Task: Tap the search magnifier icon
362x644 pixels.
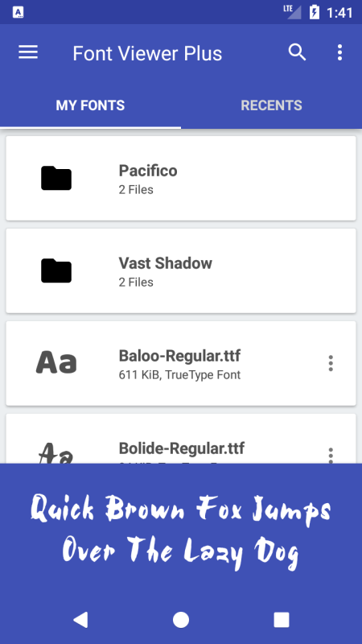Action: point(297,52)
